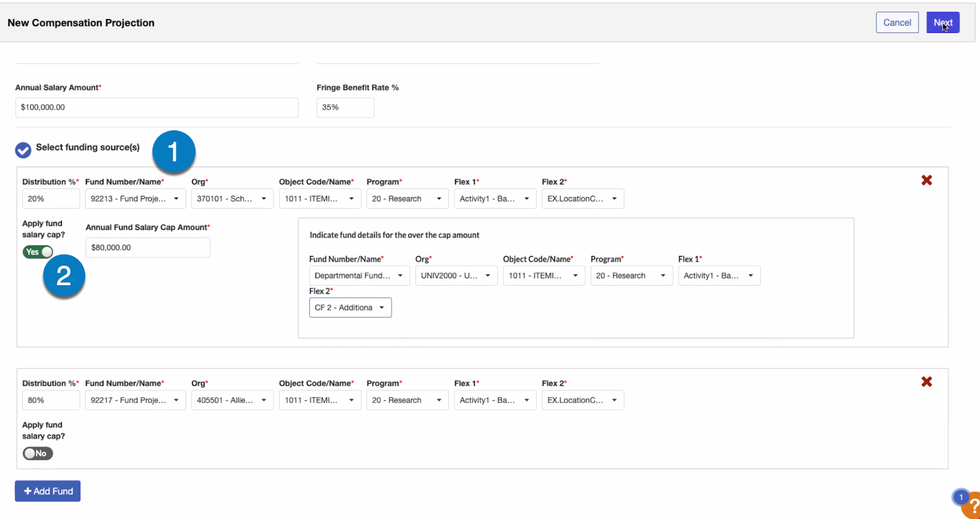Open the UNIV2000 Org dropdown
This screenshot has width=980, height=519.
[x=455, y=276]
